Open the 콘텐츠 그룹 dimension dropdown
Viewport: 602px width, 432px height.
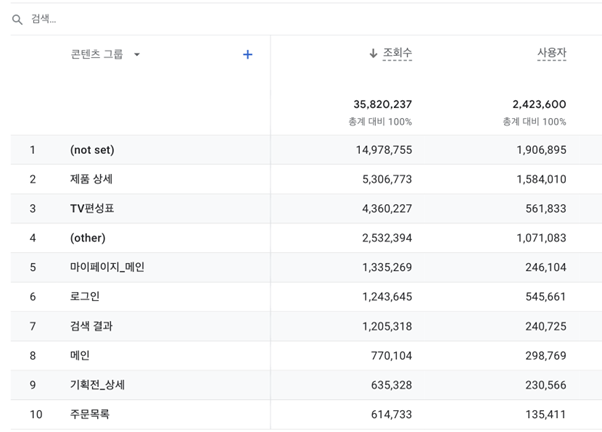pos(105,54)
